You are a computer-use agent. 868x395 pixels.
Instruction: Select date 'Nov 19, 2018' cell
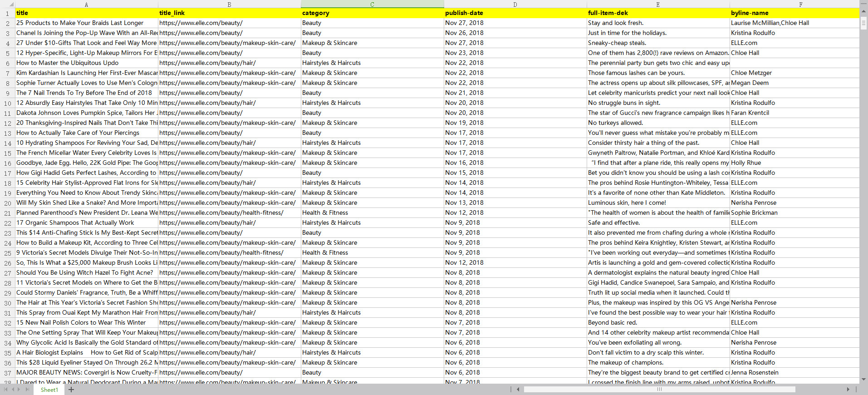pos(515,123)
